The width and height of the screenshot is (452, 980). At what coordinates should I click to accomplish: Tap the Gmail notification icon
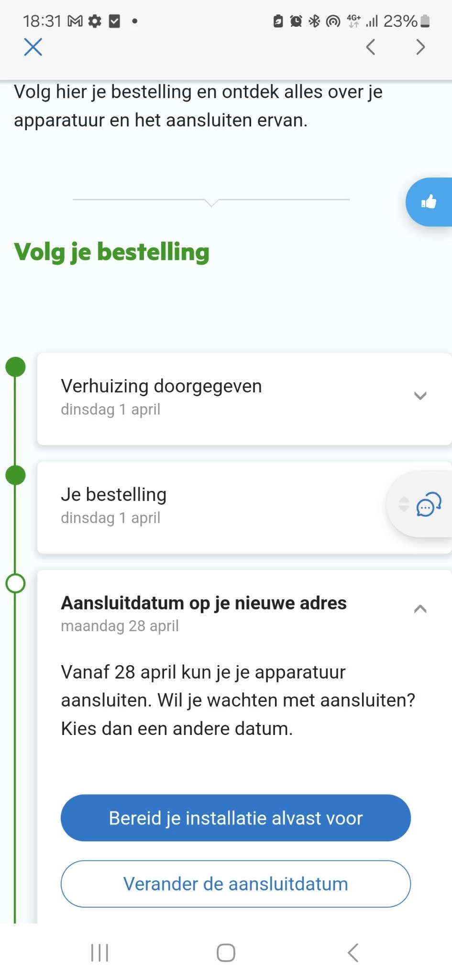75,21
